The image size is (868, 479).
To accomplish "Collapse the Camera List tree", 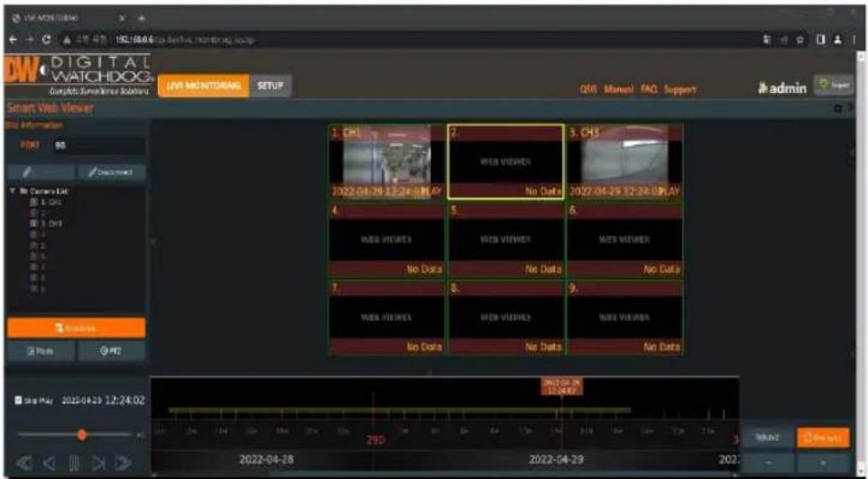I will pos(12,191).
